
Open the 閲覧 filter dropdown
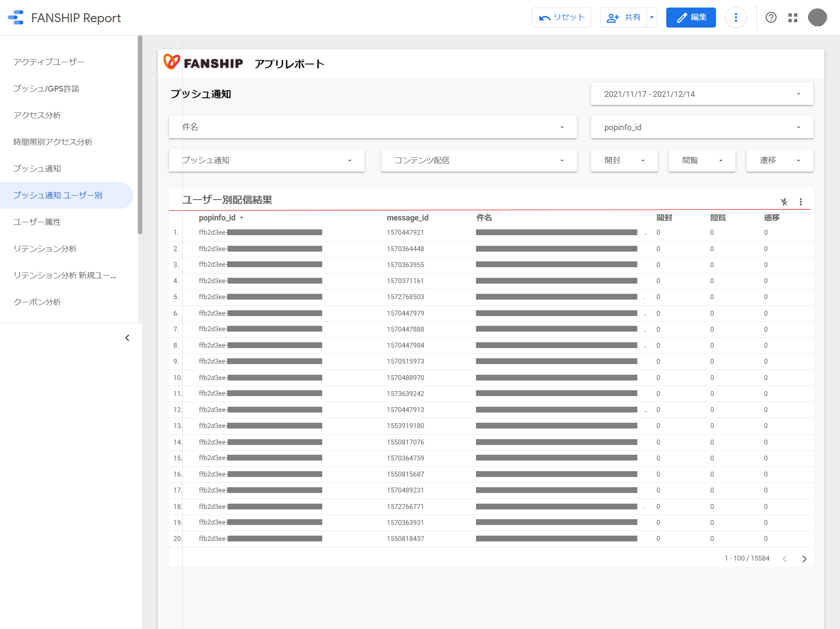click(702, 160)
